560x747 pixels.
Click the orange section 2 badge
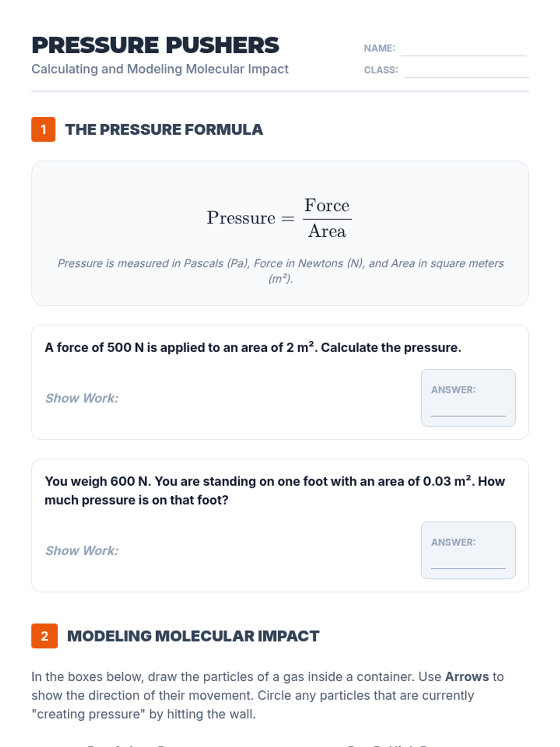pos(44,636)
